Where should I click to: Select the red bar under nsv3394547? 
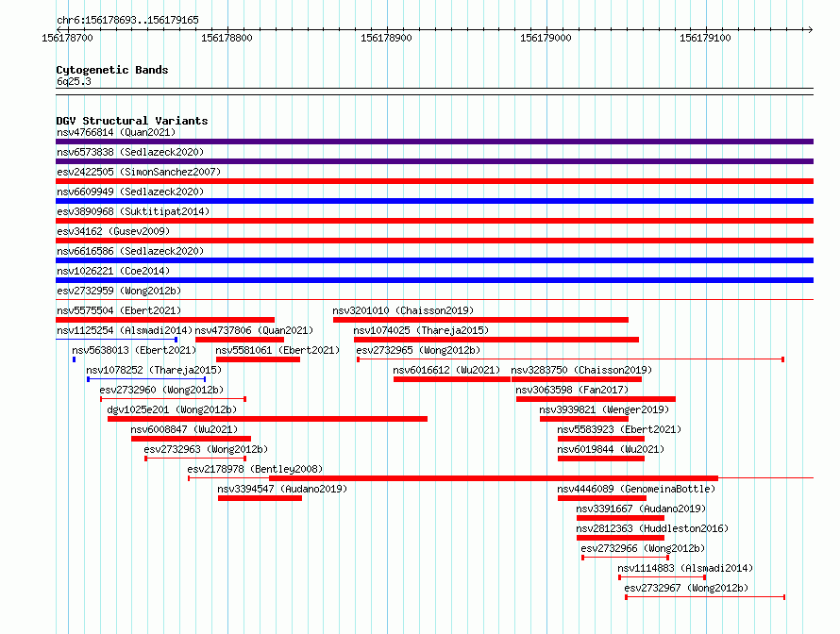(260, 498)
